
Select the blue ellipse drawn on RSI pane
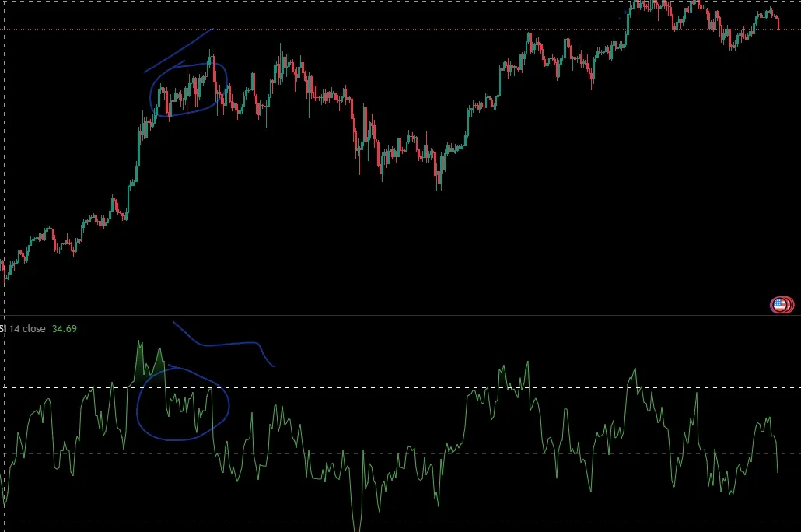pos(183,403)
